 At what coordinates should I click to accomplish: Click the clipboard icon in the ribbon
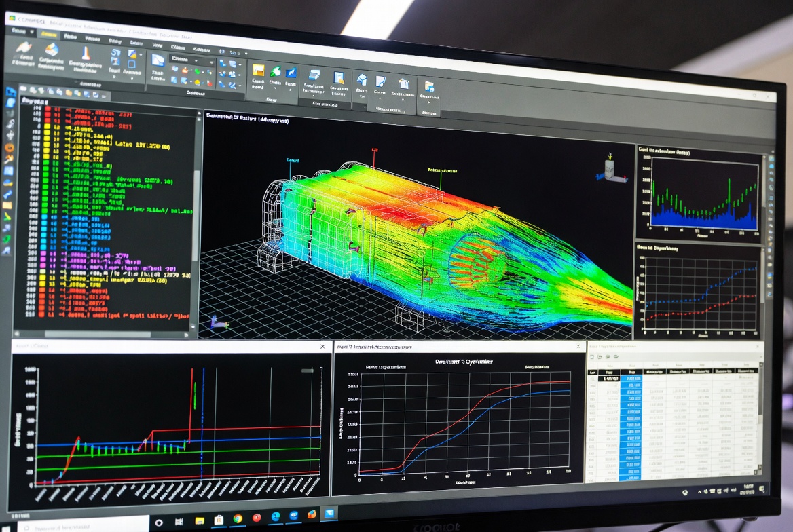point(403,84)
